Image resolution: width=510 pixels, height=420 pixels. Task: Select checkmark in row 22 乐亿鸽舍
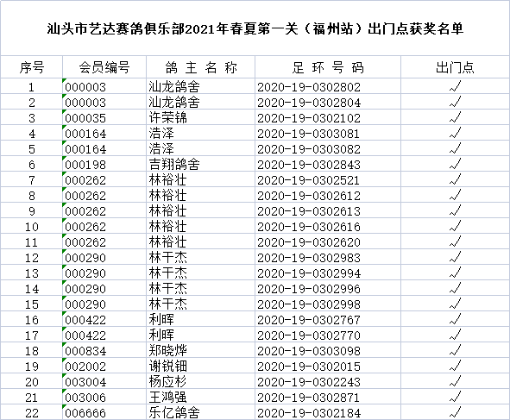(x=455, y=412)
